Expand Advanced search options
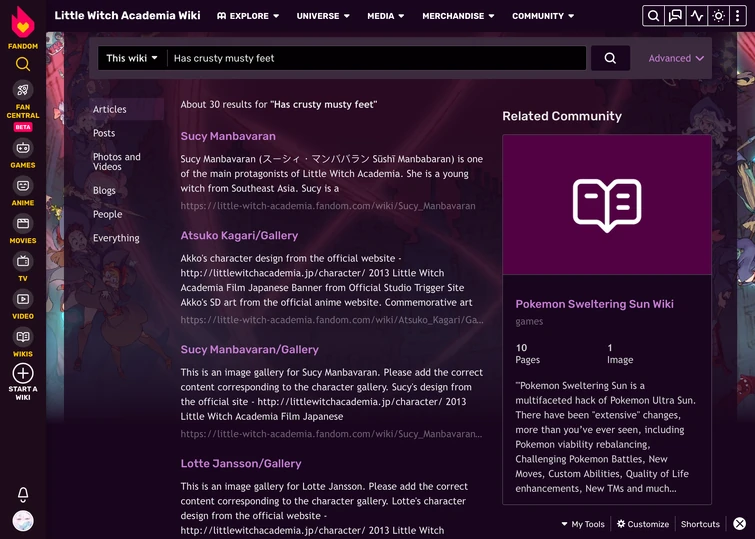Viewport: 755px width, 539px height. coord(676,58)
